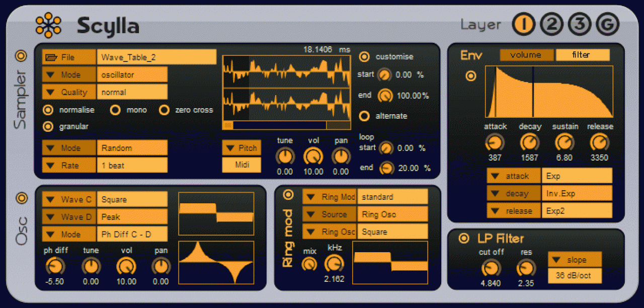Toggle the granular option
The image size is (644, 308).
[48, 126]
